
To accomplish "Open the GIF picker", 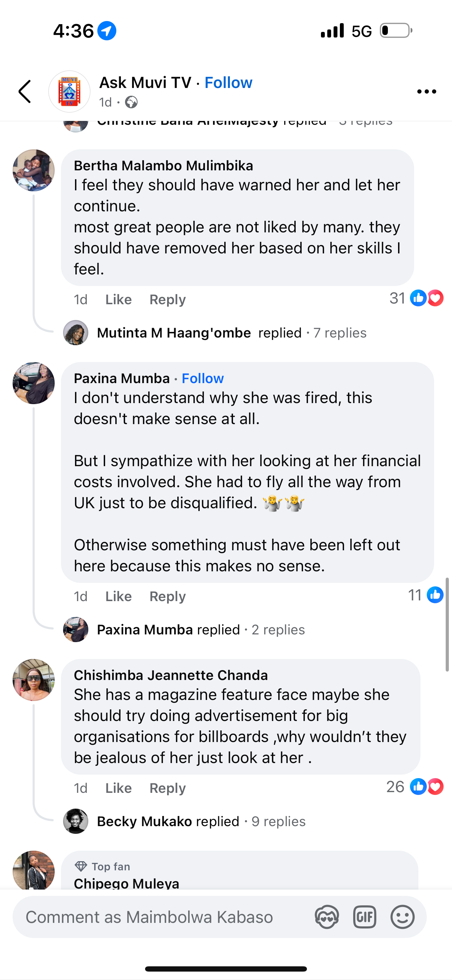I will pos(364,917).
